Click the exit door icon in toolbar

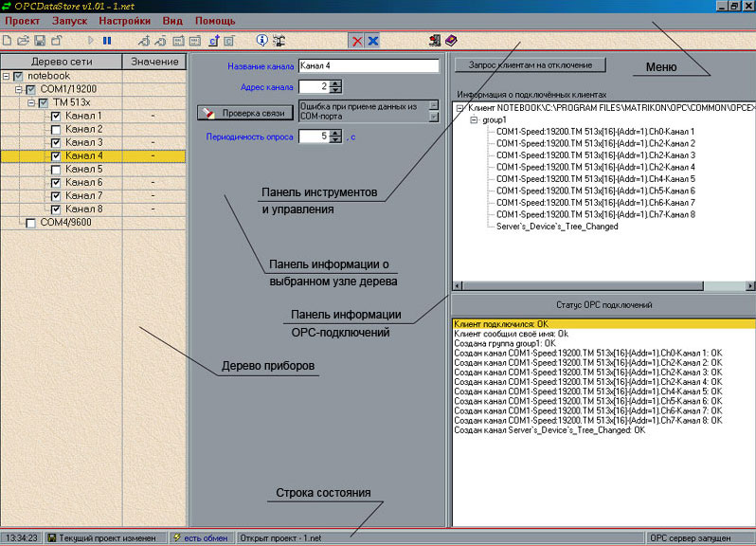[435, 41]
